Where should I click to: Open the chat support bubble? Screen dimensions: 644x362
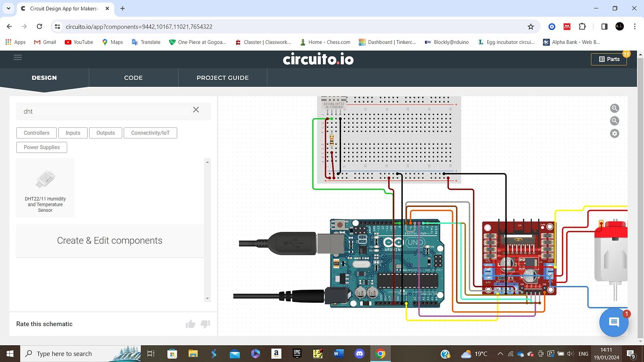click(613, 322)
